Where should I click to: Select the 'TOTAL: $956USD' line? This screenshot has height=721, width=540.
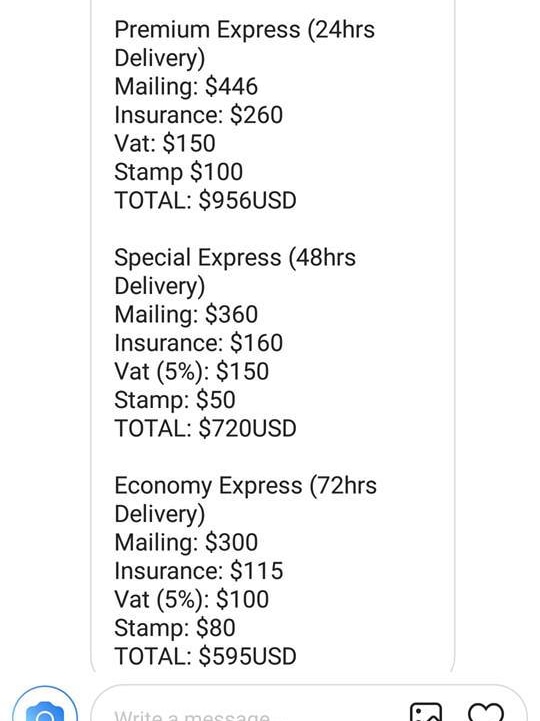pos(206,200)
